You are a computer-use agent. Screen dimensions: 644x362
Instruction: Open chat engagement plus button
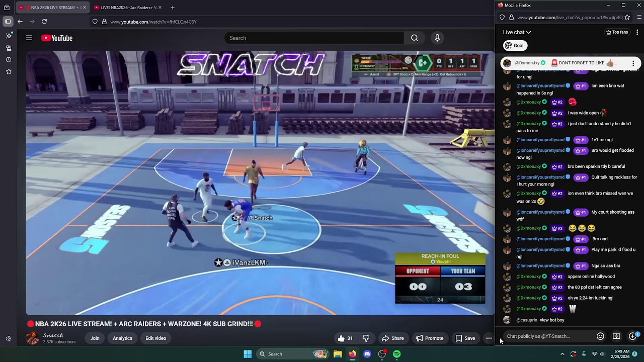pyautogui.click(x=632, y=336)
